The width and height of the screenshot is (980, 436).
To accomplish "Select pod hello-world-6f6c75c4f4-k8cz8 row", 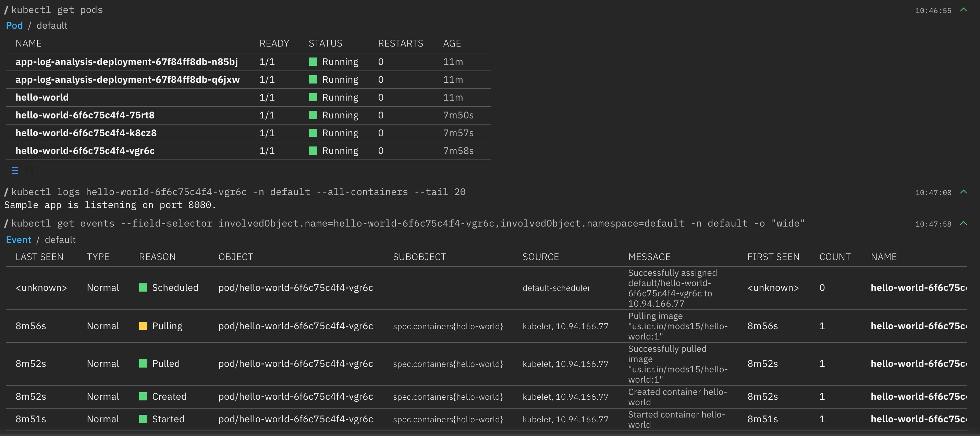I will pos(86,133).
